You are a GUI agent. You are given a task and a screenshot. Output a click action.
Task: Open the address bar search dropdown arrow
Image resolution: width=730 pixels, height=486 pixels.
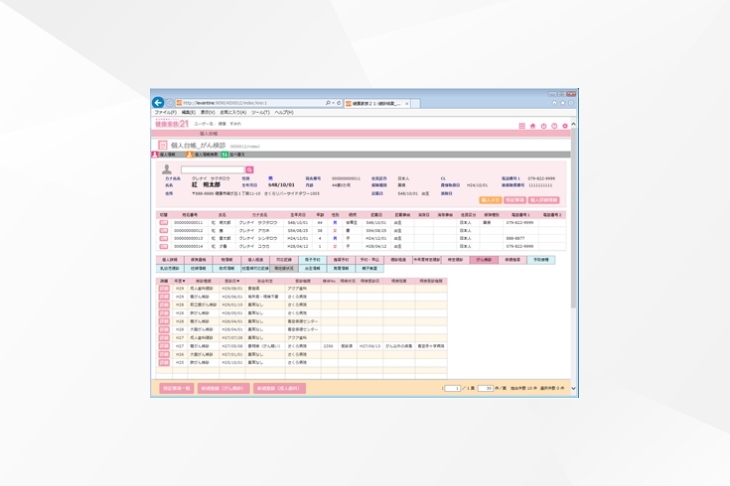click(x=333, y=102)
